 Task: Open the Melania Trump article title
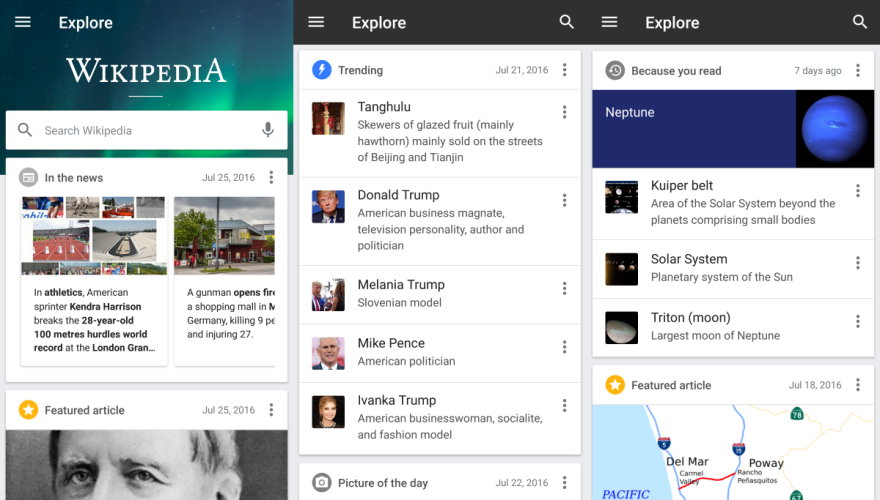coord(401,285)
